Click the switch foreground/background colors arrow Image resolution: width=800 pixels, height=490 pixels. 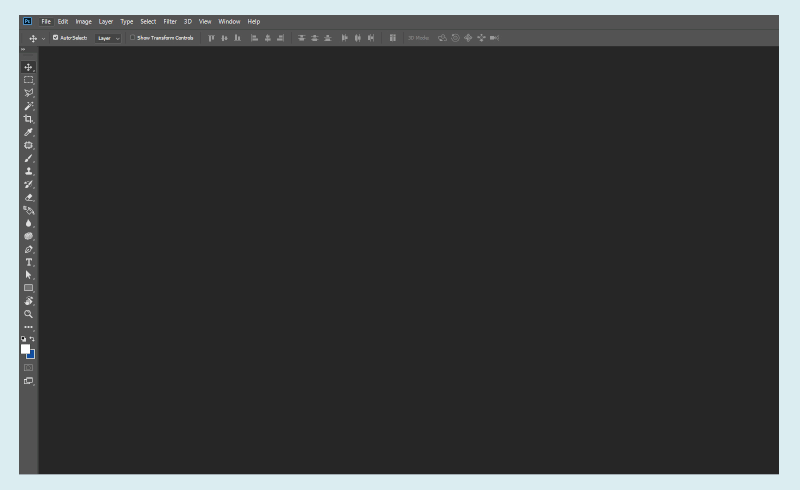(x=33, y=339)
